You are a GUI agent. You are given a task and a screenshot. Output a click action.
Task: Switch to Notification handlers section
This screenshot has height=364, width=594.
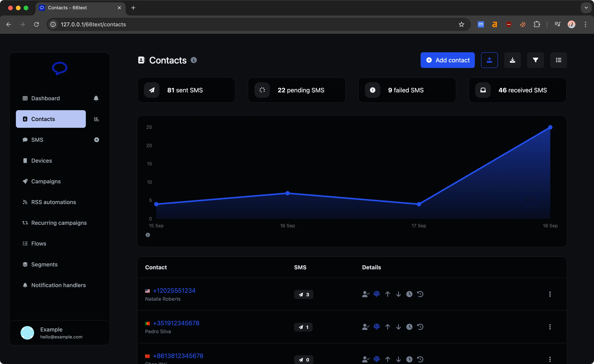point(58,285)
